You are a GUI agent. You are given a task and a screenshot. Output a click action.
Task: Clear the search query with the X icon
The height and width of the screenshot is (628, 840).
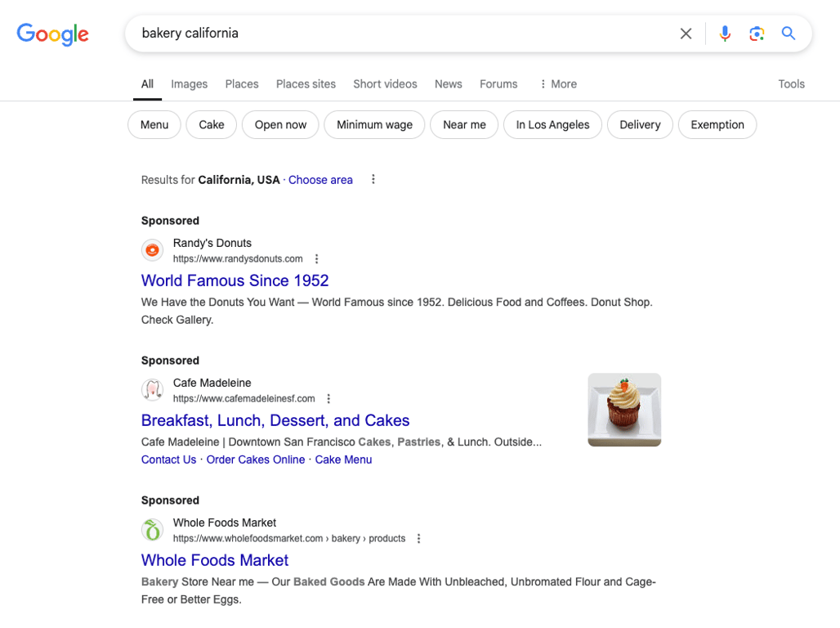click(x=686, y=34)
